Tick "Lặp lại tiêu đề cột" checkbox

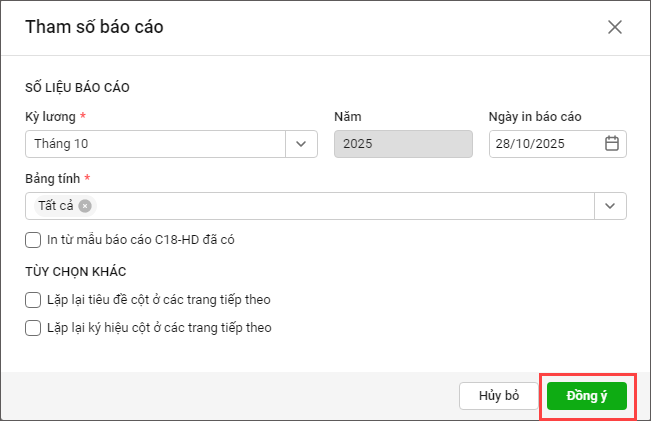33,299
